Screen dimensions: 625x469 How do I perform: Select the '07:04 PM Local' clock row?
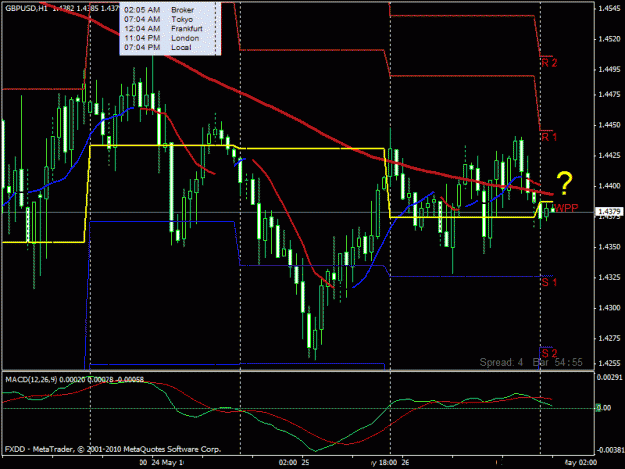coord(157,47)
